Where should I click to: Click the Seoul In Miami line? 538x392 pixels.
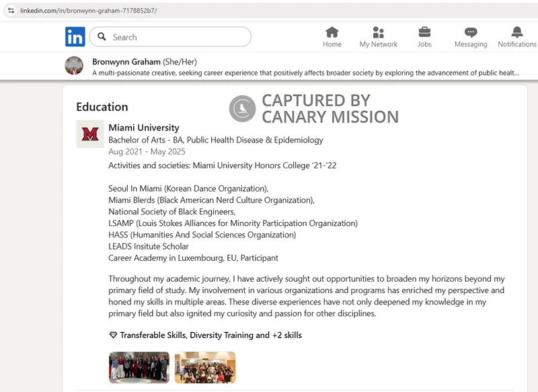tap(188, 189)
